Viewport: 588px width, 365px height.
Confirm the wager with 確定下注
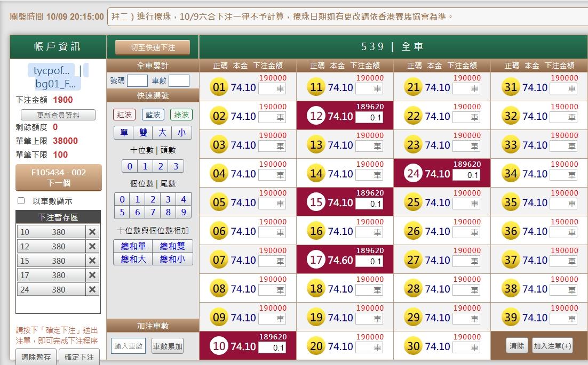click(x=79, y=357)
